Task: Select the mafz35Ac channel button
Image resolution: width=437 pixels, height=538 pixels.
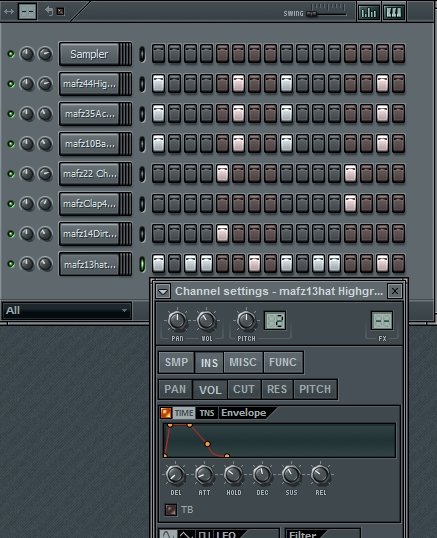Action: [x=95, y=114]
